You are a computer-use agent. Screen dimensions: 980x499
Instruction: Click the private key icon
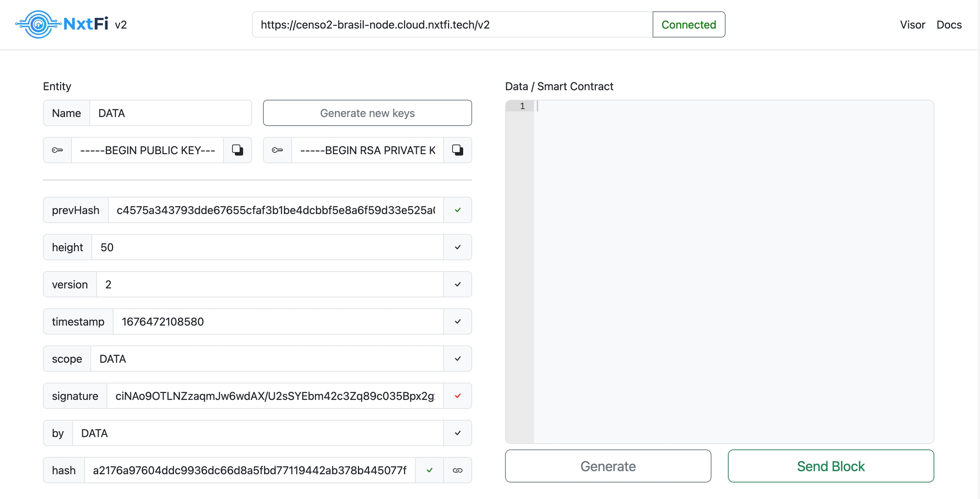[x=277, y=150]
